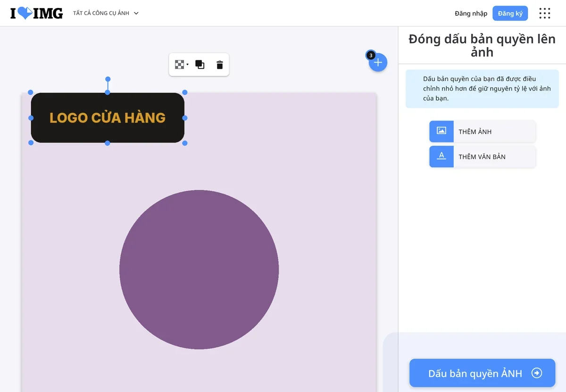Click the picture icon beside THÊM ẢNH

(x=441, y=131)
